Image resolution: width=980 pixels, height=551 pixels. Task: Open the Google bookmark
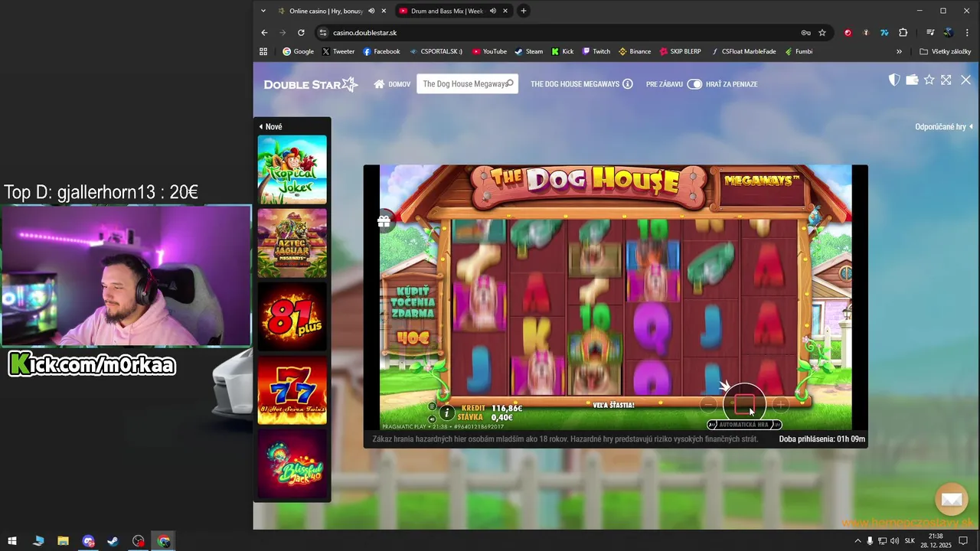[298, 51]
